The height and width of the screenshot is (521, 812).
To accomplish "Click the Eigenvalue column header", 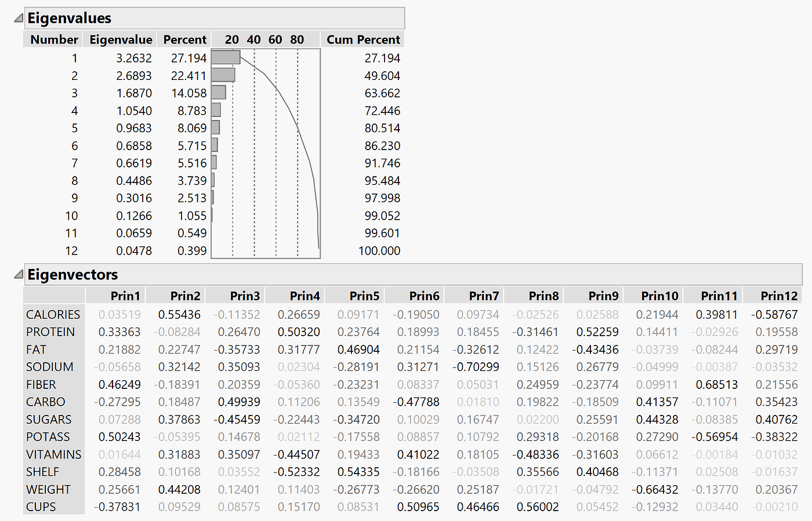I will pyautogui.click(x=120, y=39).
